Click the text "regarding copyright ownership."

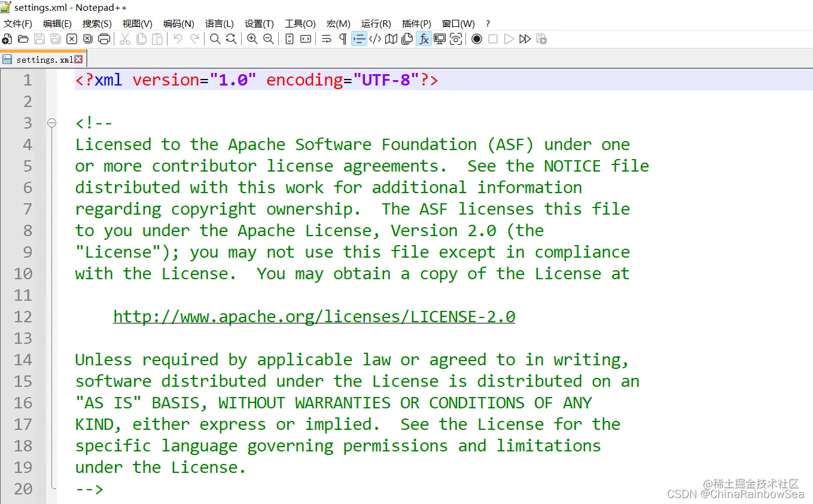218,209
